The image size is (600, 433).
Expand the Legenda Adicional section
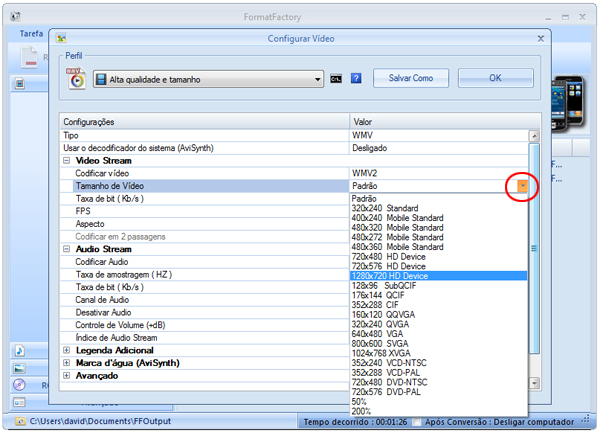pos(67,350)
